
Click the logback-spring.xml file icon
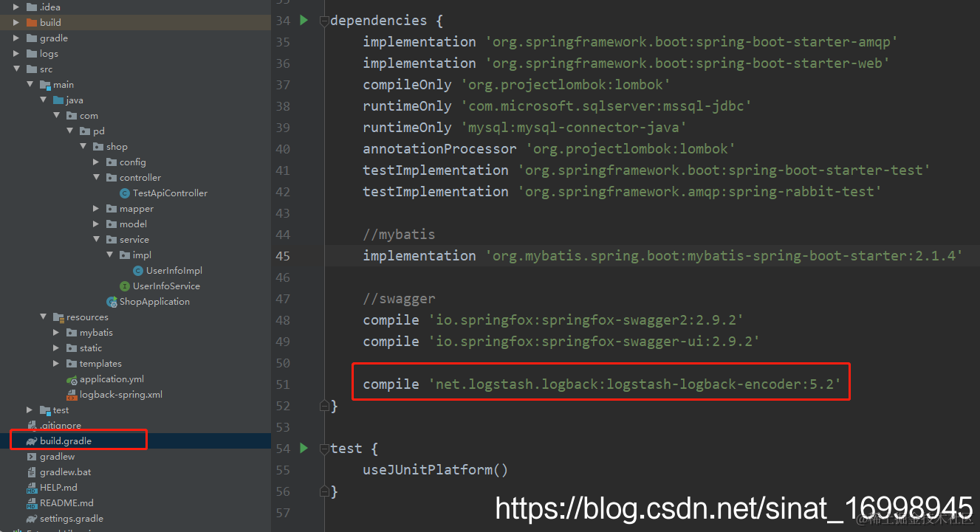point(72,395)
